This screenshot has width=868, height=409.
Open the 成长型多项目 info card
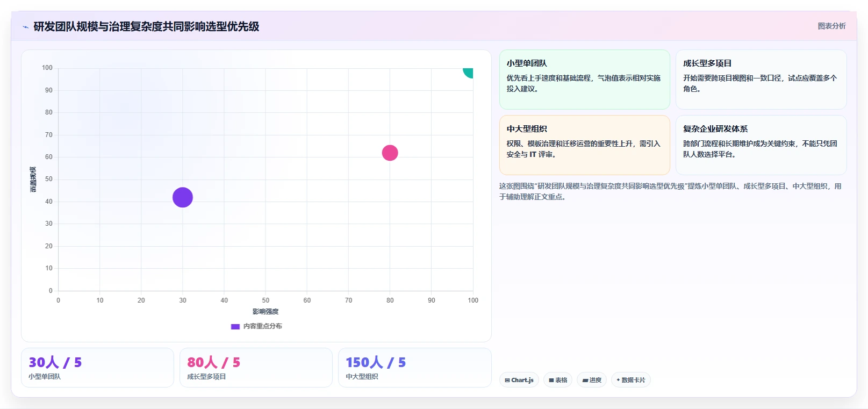pos(761,80)
